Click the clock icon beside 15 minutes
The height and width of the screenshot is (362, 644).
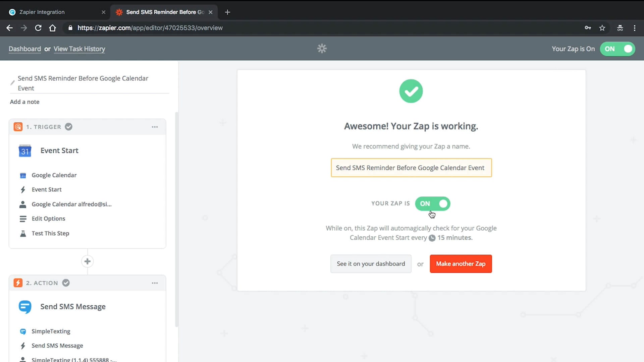pyautogui.click(x=432, y=238)
